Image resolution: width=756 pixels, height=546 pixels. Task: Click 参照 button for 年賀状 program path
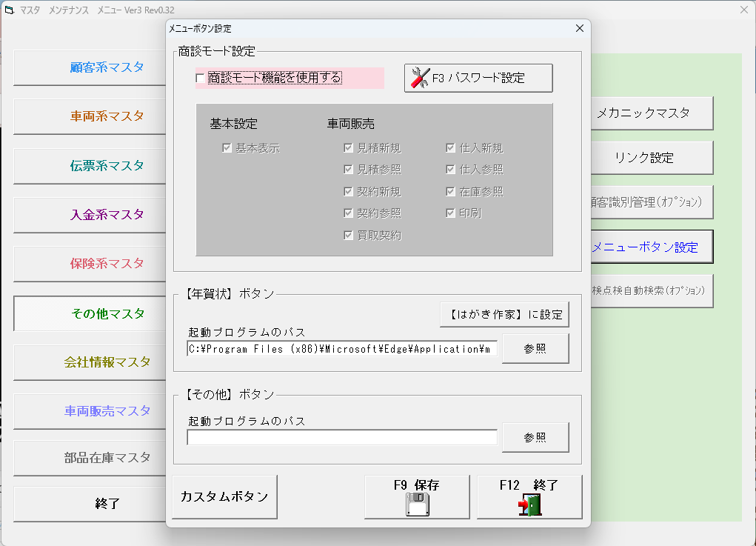(x=535, y=348)
